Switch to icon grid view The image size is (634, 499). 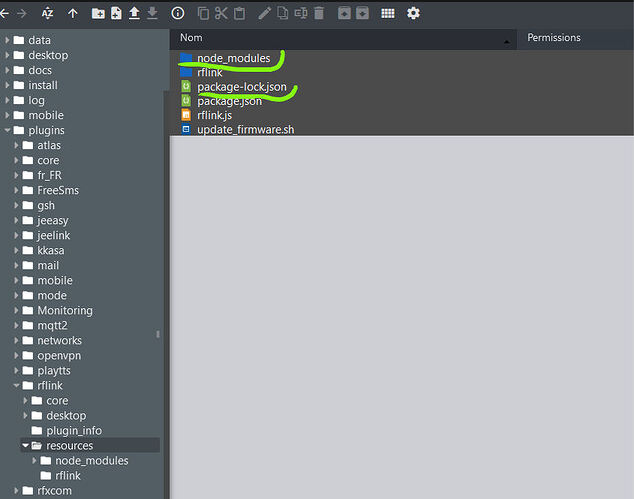388,13
